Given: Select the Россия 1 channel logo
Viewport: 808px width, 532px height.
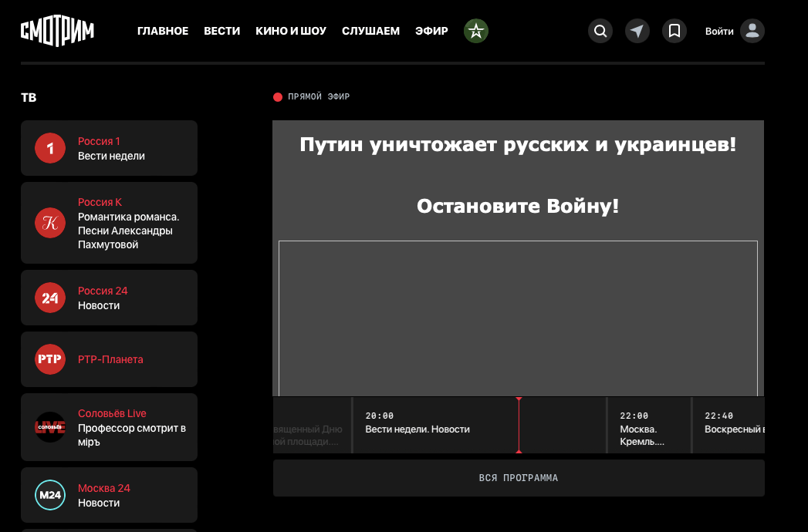Looking at the screenshot, I should tap(49, 148).
